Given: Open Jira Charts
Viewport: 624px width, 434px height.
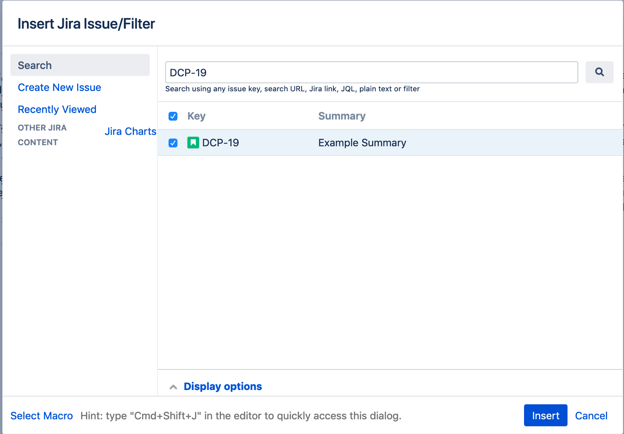Looking at the screenshot, I should (x=130, y=131).
